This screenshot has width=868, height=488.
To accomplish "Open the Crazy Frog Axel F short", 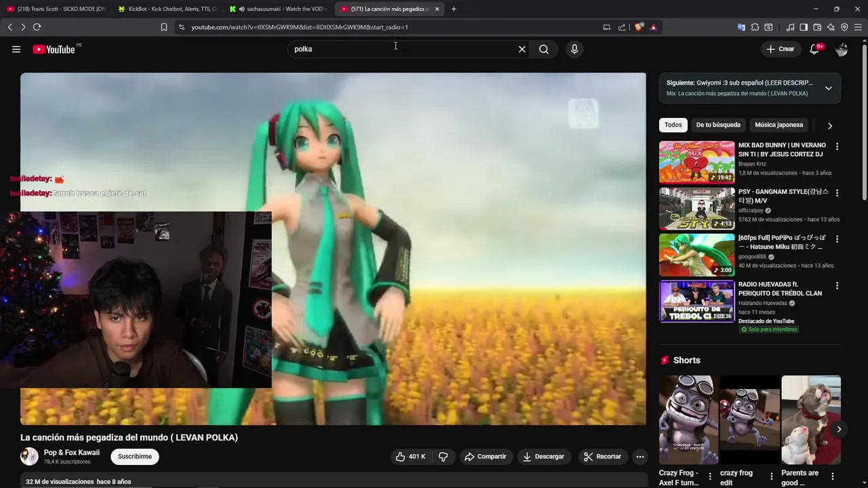I will point(689,420).
